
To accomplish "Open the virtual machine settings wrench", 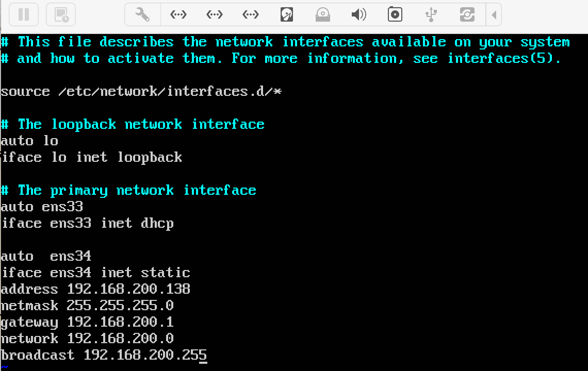I will pyautogui.click(x=142, y=14).
